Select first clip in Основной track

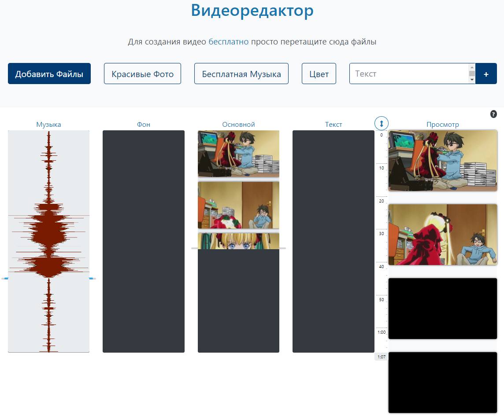238,154
